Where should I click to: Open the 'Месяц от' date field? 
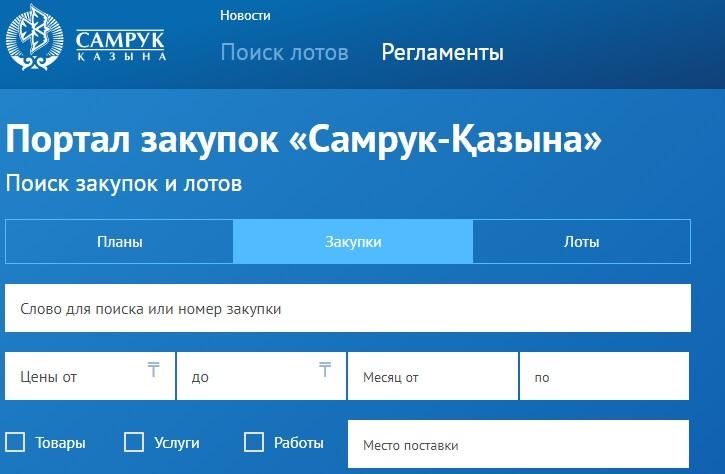pos(433,376)
